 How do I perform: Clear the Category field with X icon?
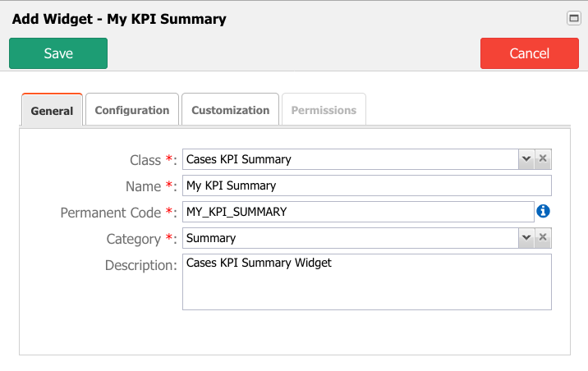(543, 237)
